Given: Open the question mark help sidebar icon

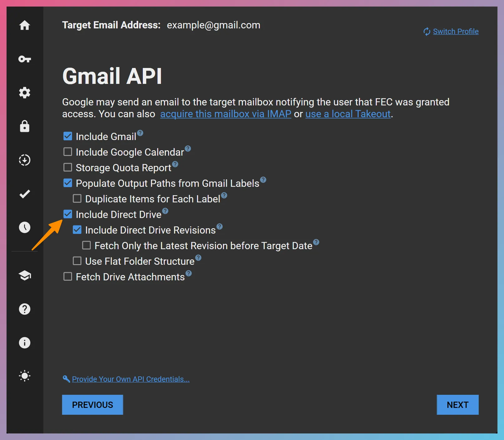Looking at the screenshot, I should [25, 309].
